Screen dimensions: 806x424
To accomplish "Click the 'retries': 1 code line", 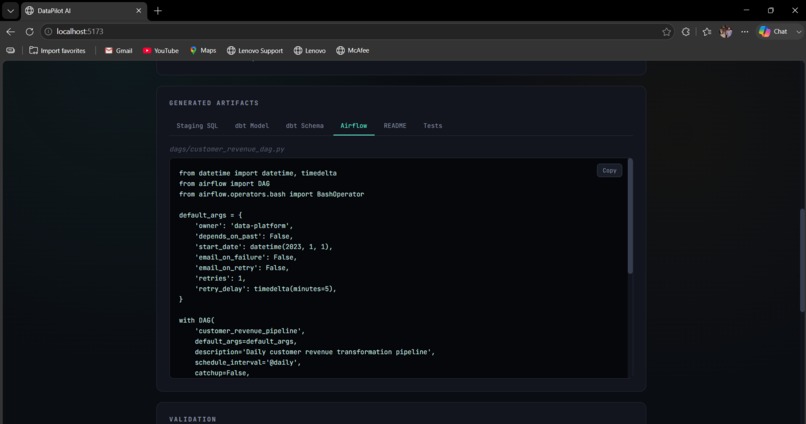I will coord(220,278).
